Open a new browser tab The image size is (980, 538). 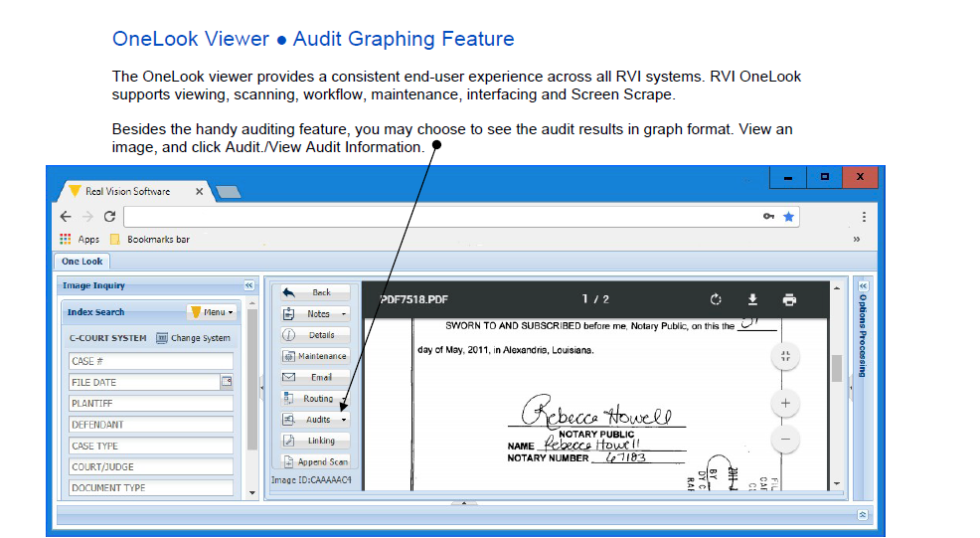point(229,192)
